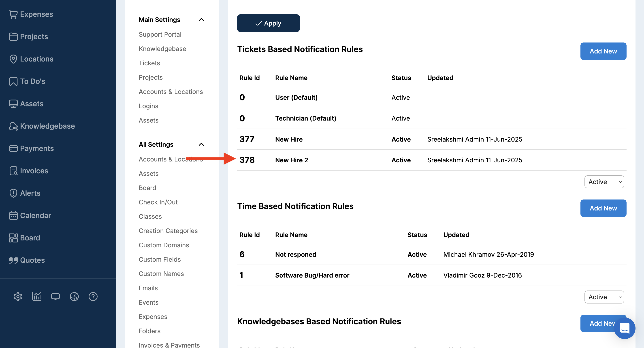Go to Expenses in sidebar
The image size is (644, 348).
coord(36,14)
